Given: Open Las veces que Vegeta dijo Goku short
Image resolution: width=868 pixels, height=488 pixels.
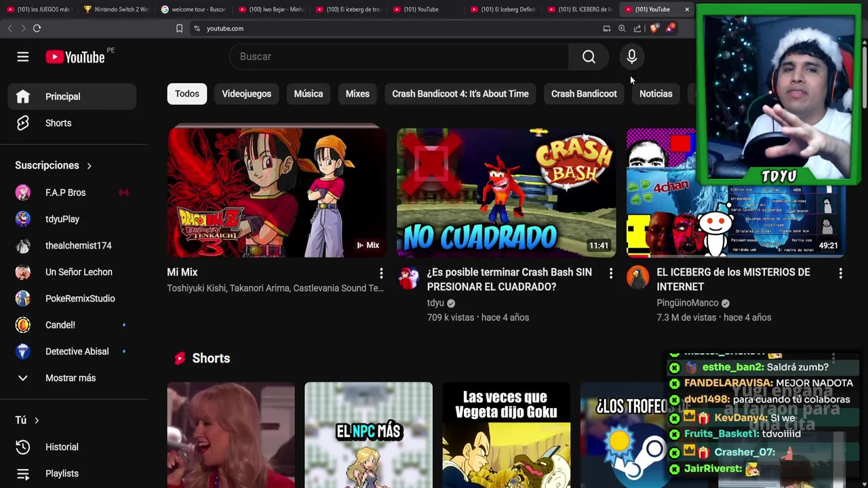Looking at the screenshot, I should point(507,434).
